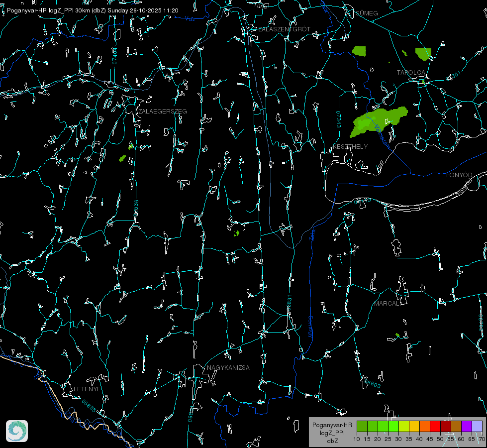Click the road number 06803 label

pyautogui.click(x=373, y=383)
